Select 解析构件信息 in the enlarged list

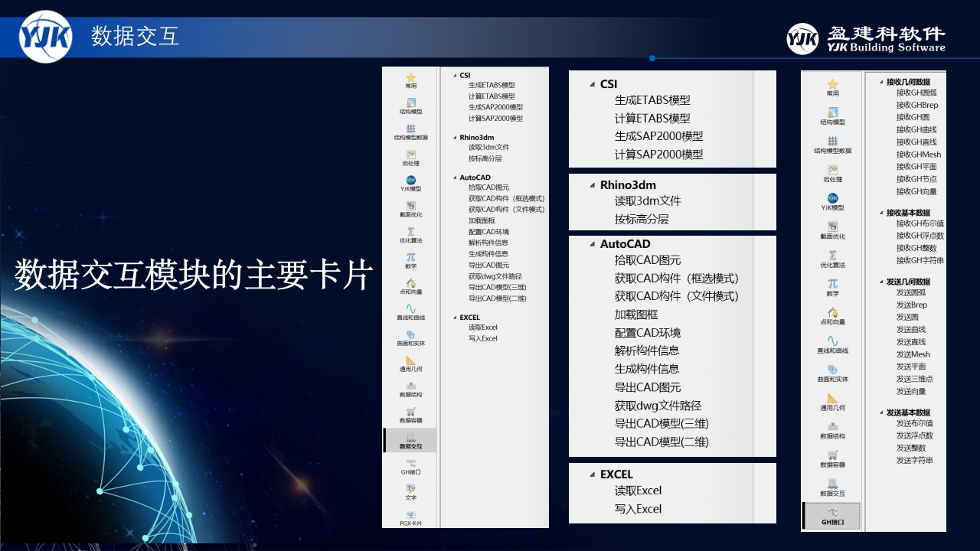tap(647, 350)
